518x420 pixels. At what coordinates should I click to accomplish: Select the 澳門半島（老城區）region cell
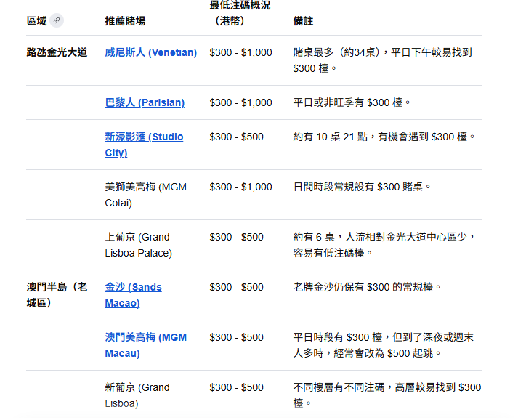pyautogui.click(x=57, y=295)
